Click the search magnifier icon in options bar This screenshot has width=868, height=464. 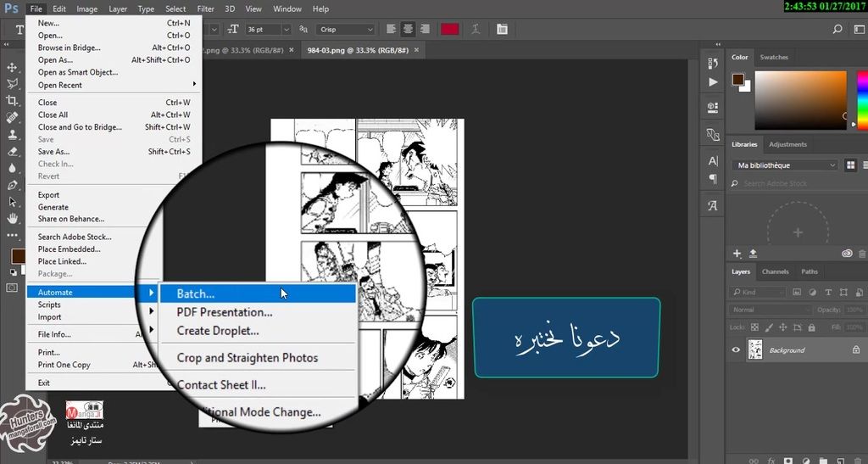point(837,30)
